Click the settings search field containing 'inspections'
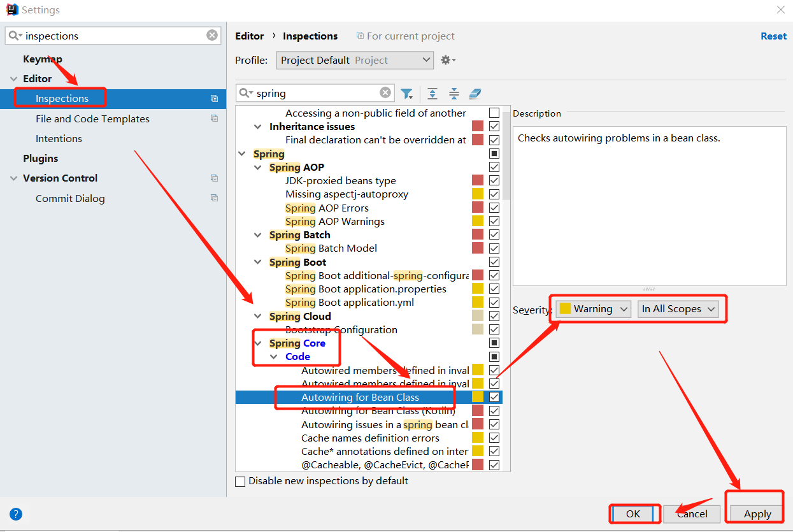The width and height of the screenshot is (793, 532). tap(113, 36)
